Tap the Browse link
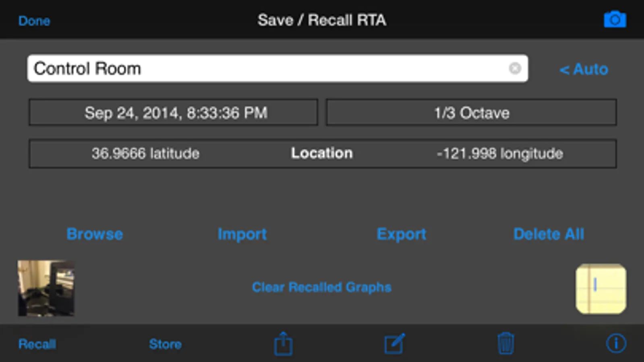This screenshot has width=644, height=362. (x=95, y=234)
